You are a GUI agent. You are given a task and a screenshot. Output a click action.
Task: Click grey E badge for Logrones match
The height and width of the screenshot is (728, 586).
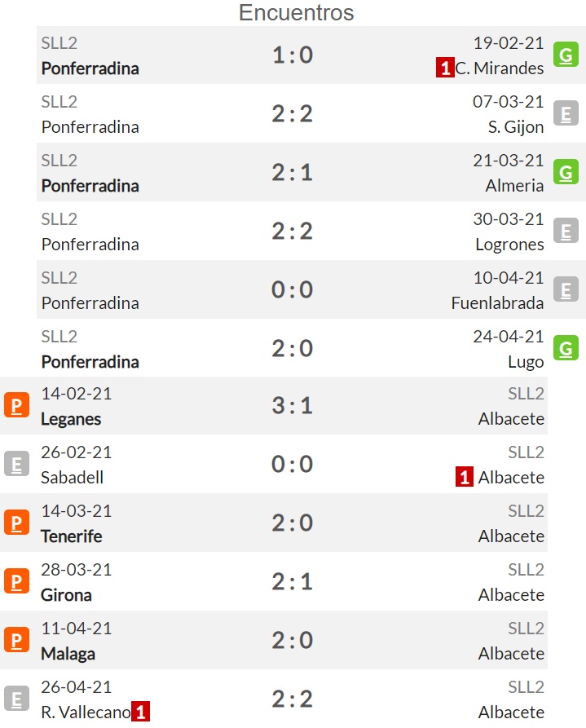[565, 231]
